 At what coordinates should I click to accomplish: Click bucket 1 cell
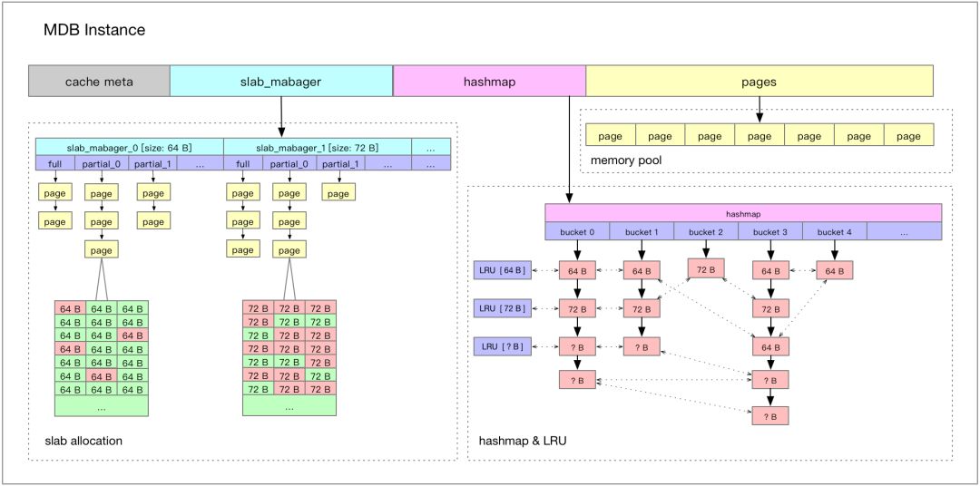tap(642, 231)
